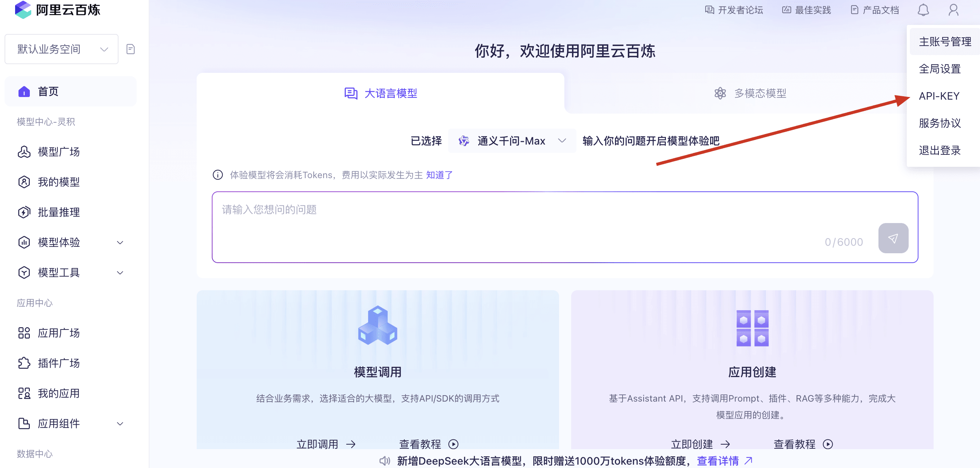The width and height of the screenshot is (980, 468).
Task: Select 全局设置 from account menu
Action: [x=940, y=69]
